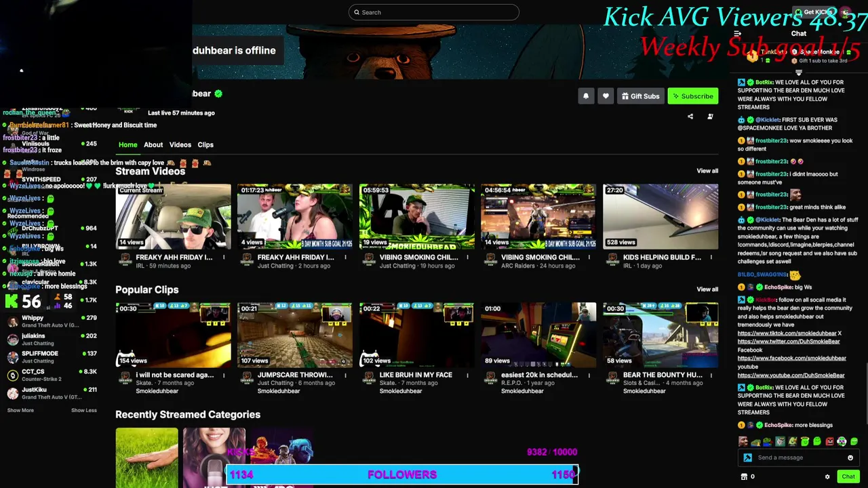The image size is (868, 488).
Task: Play the easiest 20k in schedul... clip
Action: click(x=539, y=335)
